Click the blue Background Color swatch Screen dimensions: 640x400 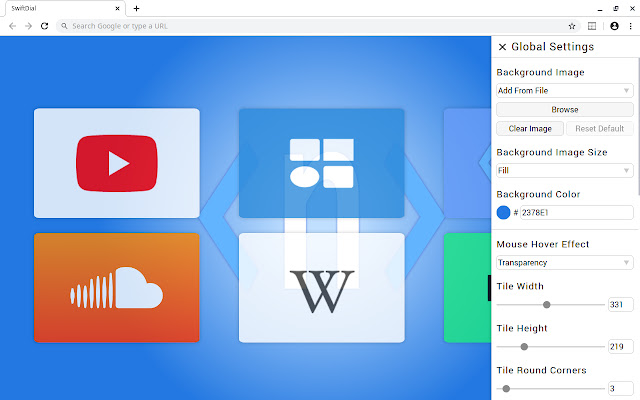pyautogui.click(x=503, y=213)
